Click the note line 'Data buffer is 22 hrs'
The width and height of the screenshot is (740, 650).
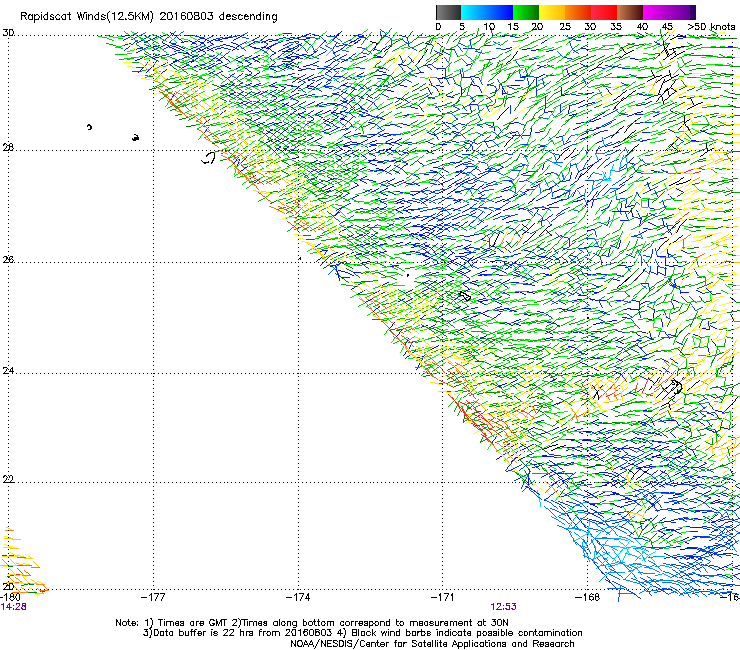pyautogui.click(x=362, y=633)
